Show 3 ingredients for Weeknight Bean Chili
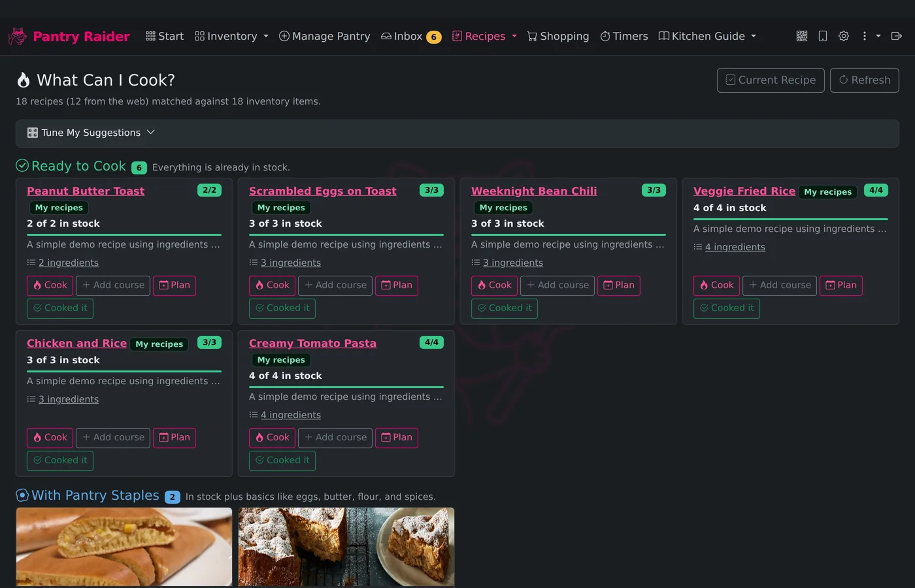Screen dimensions: 915x588 tap(513, 263)
